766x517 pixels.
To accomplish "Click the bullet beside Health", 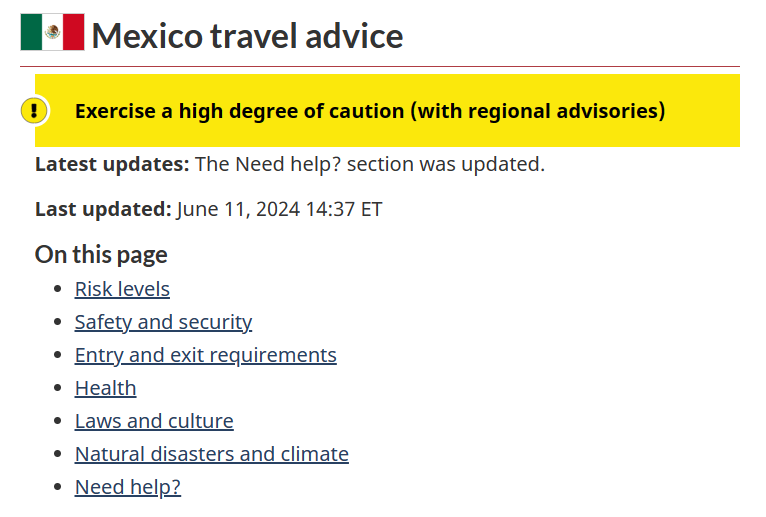I will tap(58, 388).
